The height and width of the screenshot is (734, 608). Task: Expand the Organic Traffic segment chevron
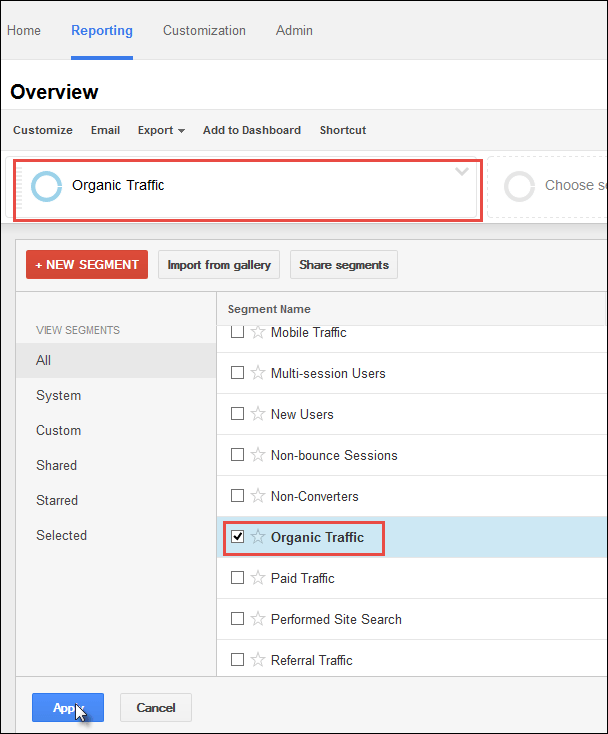(x=461, y=171)
